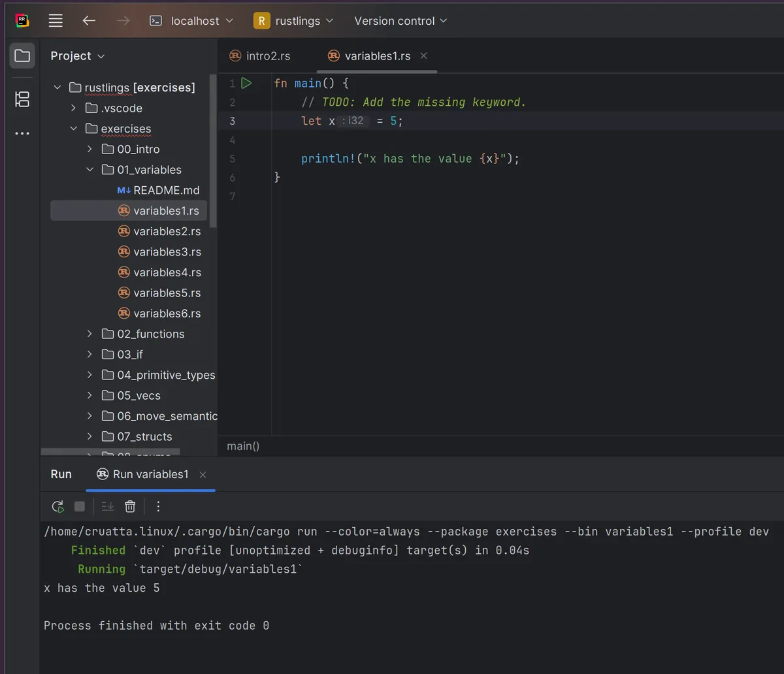
Task: Expand the .vscode folder
Action: (73, 108)
